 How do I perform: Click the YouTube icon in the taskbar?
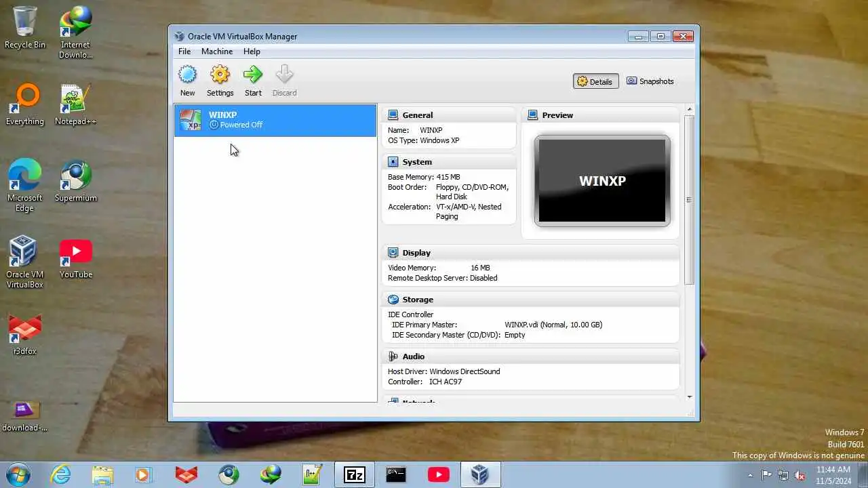[x=438, y=474]
